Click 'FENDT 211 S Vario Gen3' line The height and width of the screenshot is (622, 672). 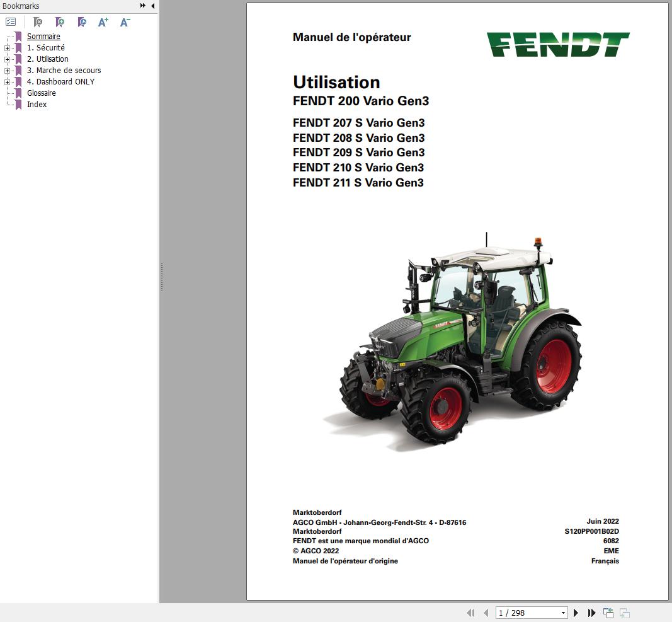358,182
